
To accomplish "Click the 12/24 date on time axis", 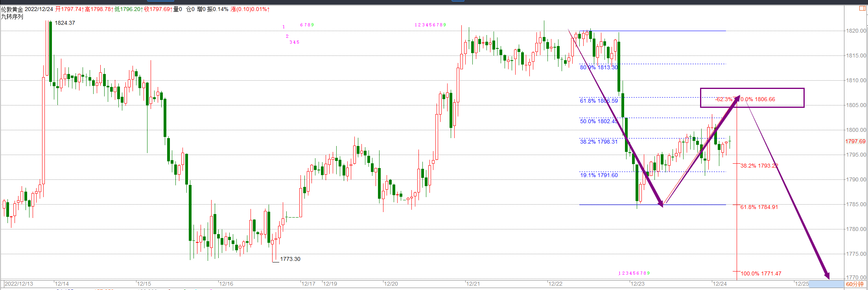I will (x=720, y=284).
